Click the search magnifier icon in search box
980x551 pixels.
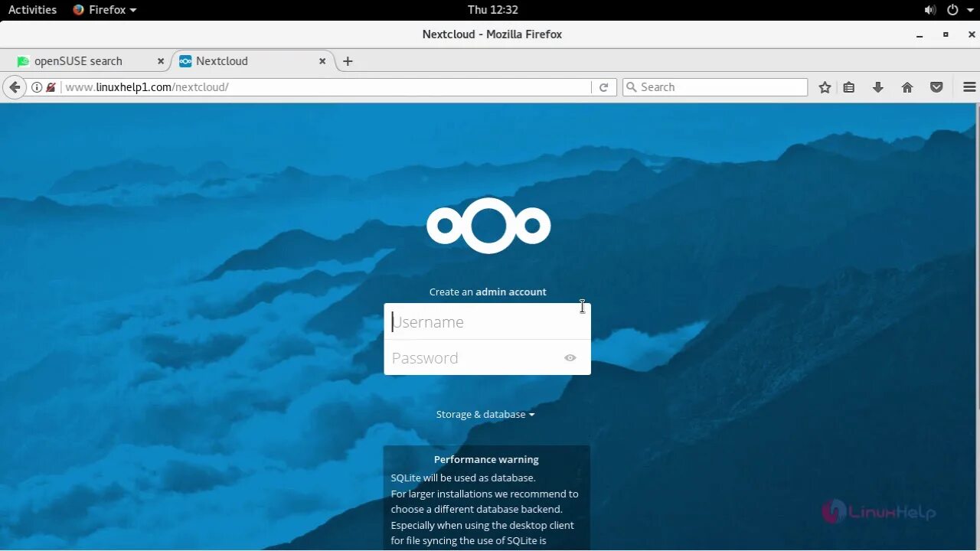(x=632, y=87)
